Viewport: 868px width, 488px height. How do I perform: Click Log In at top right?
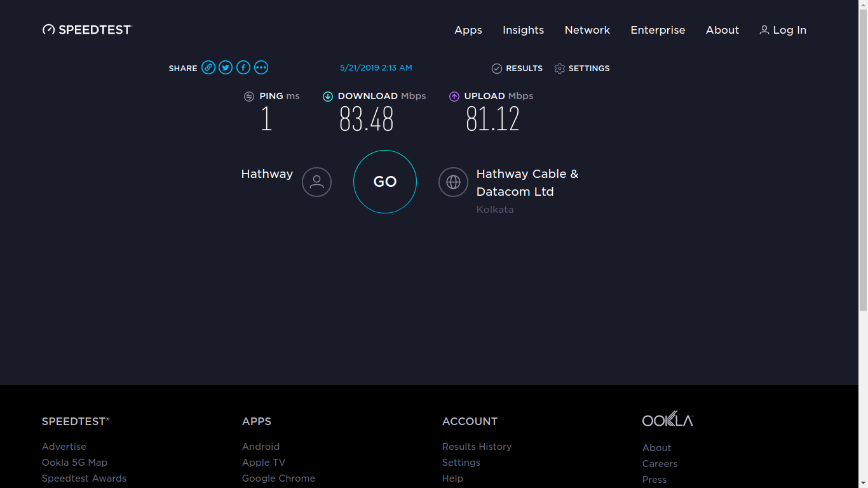783,30
